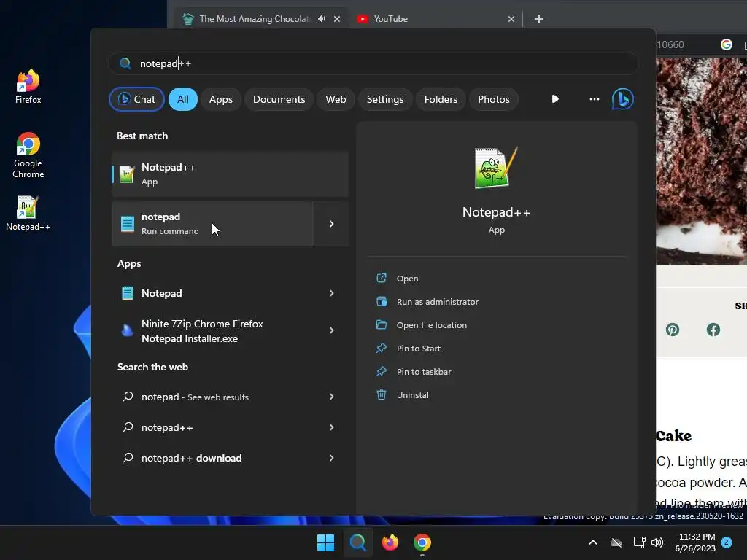747x560 pixels.
Task: Share recipe via Facebook icon
Action: pos(713,330)
